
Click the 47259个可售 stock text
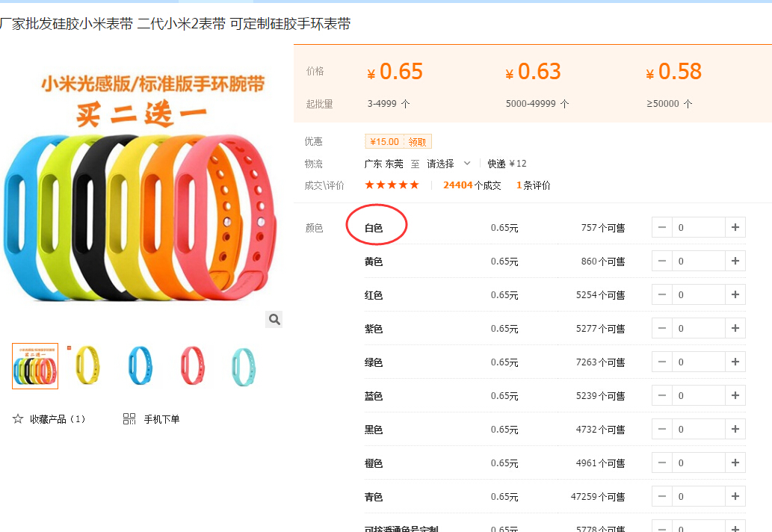pyautogui.click(x=598, y=497)
